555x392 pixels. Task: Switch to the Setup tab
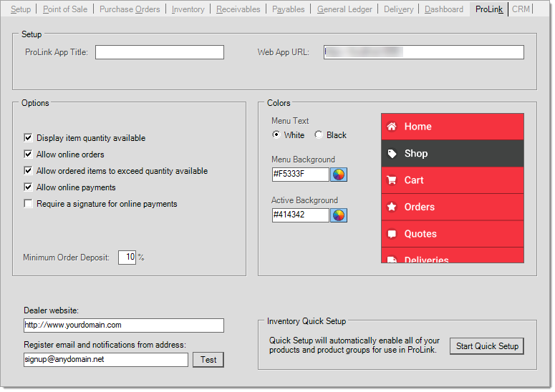click(21, 9)
